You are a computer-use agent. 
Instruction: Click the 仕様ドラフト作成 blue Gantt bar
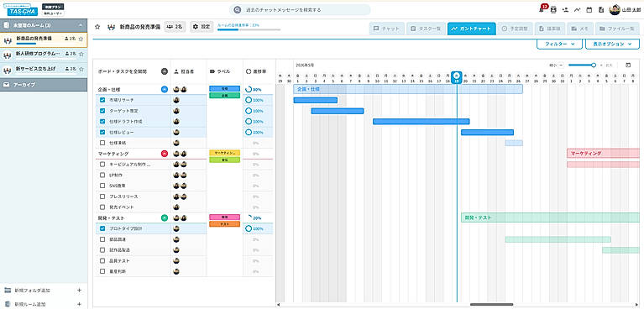(421, 122)
